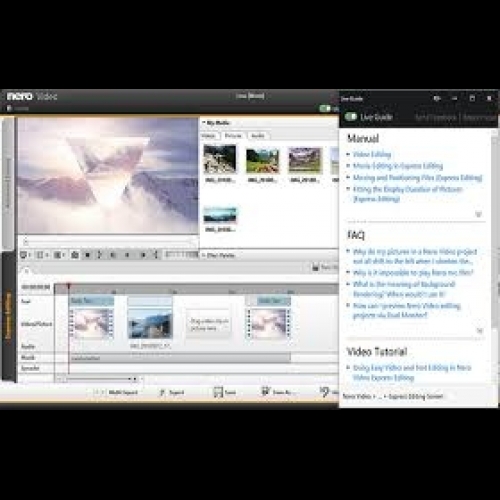This screenshot has height=500, width=500.
Task: Open dropdown arrow beside display mode icon
Action: pyautogui.click(x=30, y=255)
